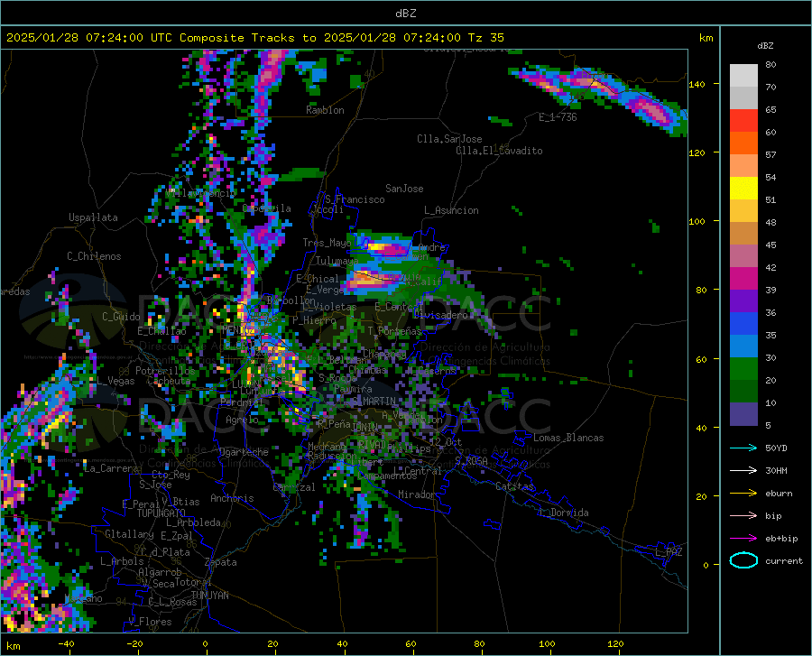Select the pink bip arrow icon
Image resolution: width=812 pixels, height=656 pixels.
(743, 516)
